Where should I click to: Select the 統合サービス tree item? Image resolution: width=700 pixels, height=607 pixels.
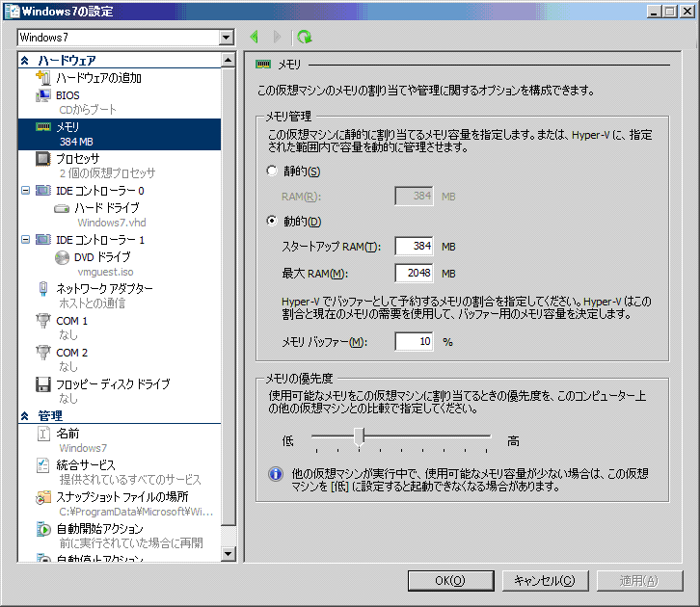coord(86,465)
